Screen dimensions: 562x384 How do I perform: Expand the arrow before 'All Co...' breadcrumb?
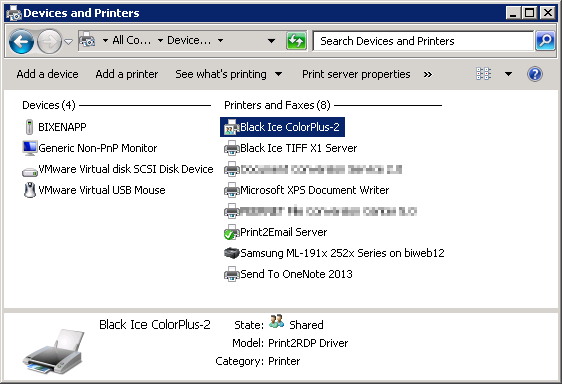(x=105, y=41)
